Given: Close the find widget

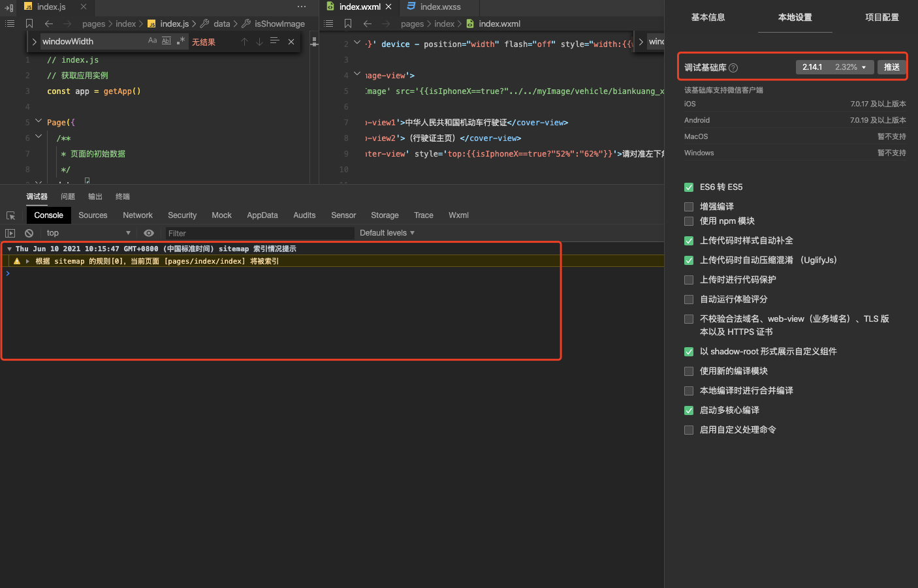Looking at the screenshot, I should [291, 42].
